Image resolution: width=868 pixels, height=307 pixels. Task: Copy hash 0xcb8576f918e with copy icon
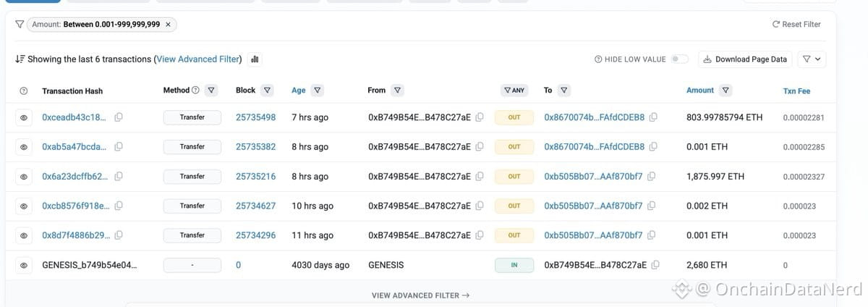(119, 206)
